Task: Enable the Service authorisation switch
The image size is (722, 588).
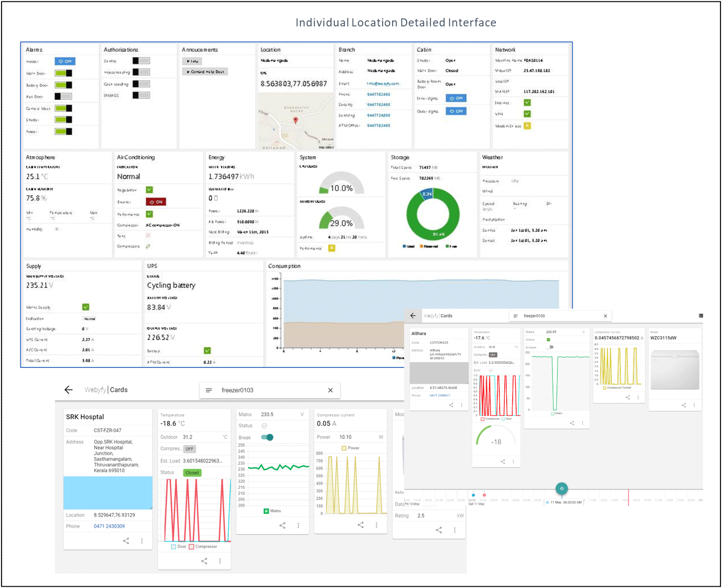Action: pyautogui.click(x=141, y=61)
